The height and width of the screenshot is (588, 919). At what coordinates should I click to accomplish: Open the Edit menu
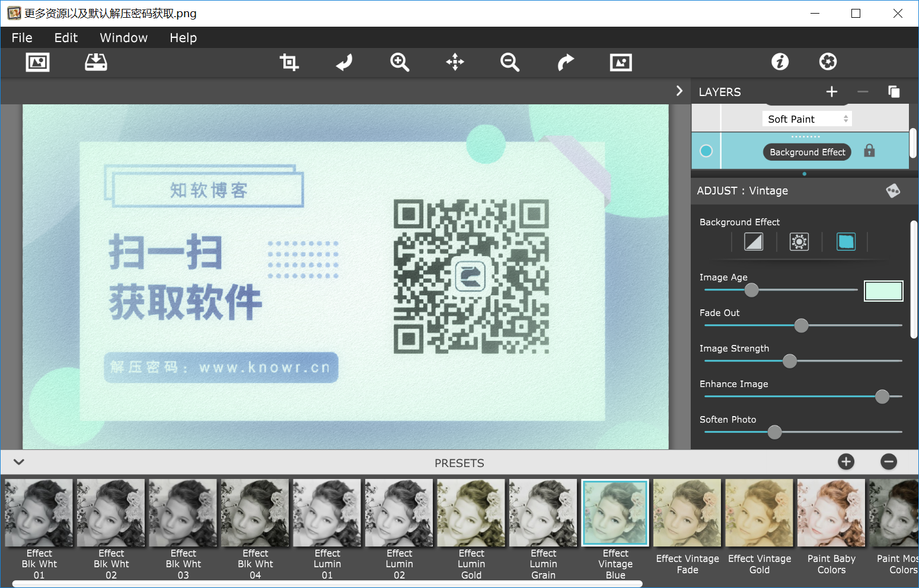[x=66, y=37]
